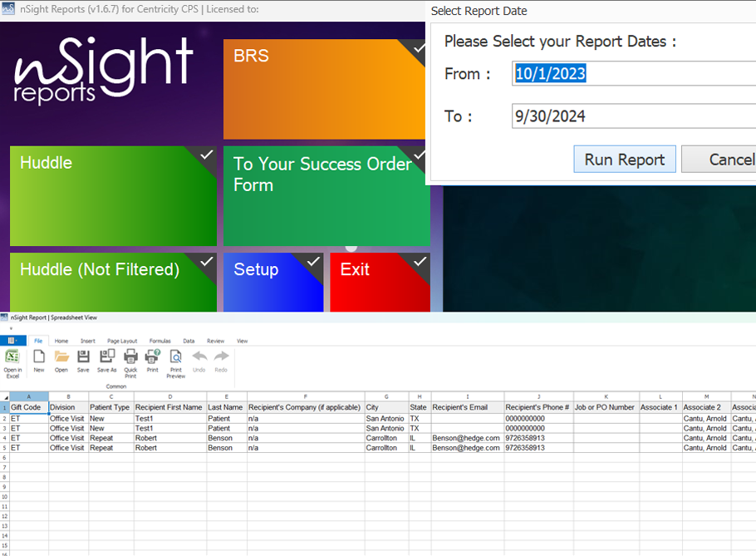Open the Review ribbon tab
The image size is (756, 556).
coord(215,341)
